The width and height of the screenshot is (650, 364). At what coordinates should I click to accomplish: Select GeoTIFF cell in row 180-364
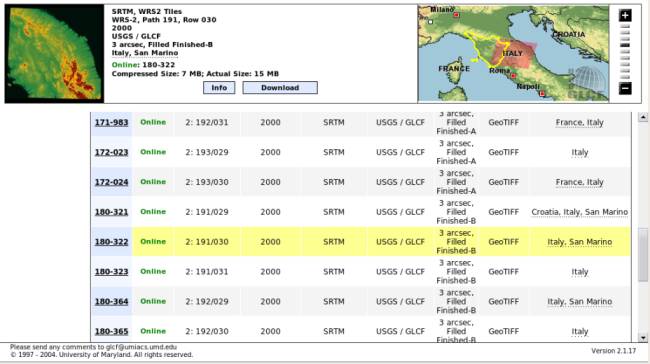click(x=503, y=301)
